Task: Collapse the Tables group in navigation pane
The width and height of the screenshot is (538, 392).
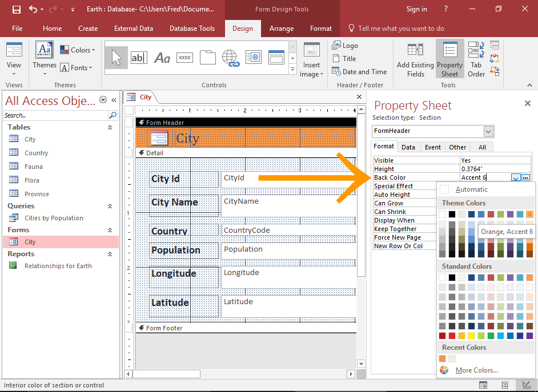Action: (110, 127)
